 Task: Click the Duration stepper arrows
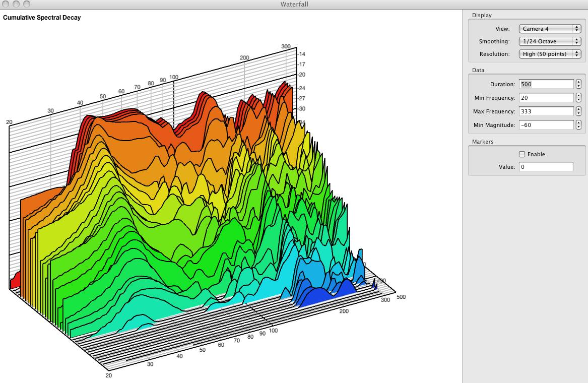(x=578, y=84)
